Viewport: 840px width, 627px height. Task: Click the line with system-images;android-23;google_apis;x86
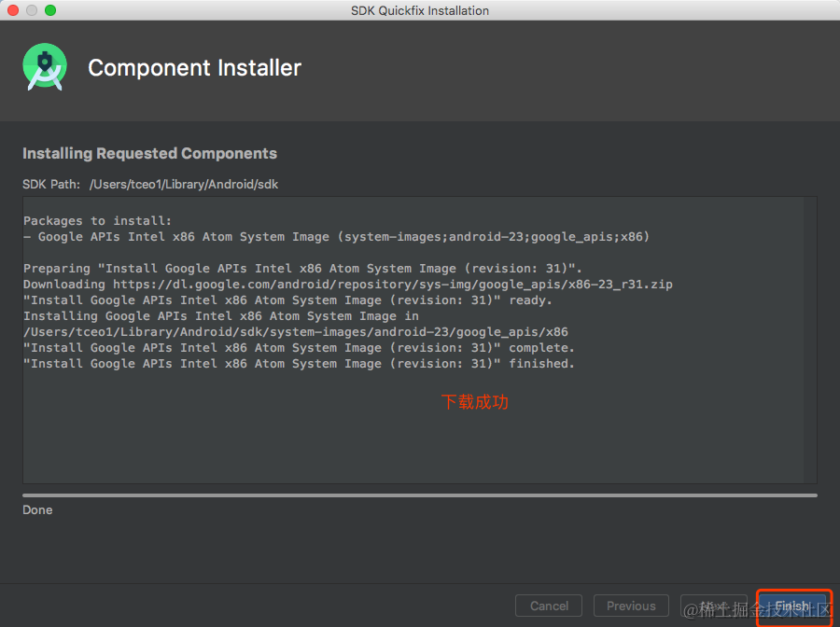[x=336, y=237]
